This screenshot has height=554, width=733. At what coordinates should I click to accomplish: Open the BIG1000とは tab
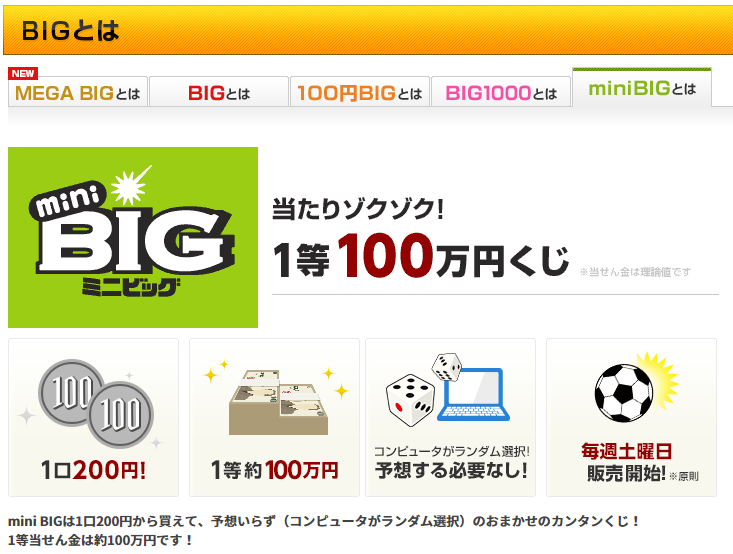pos(501,92)
